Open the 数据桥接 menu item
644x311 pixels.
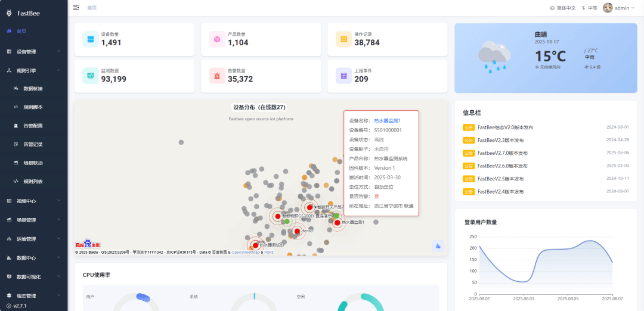[x=33, y=88]
